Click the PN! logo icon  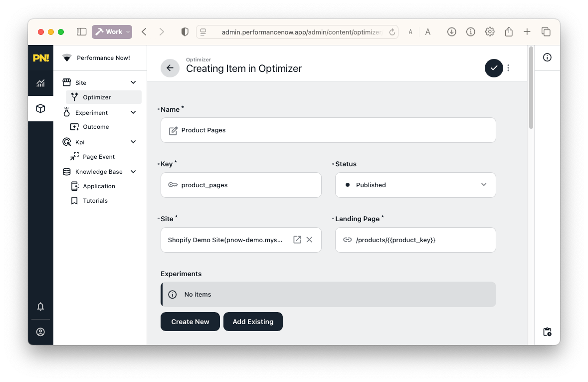[40, 58]
